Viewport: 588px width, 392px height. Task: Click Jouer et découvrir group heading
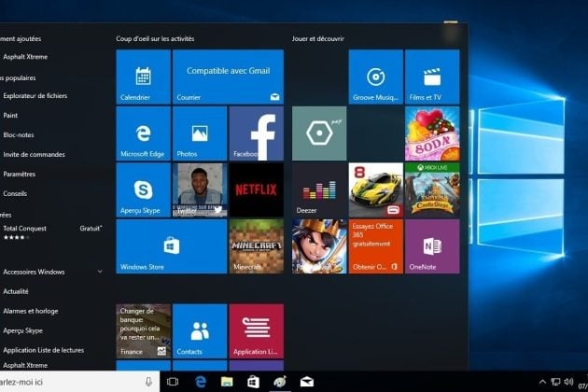[x=318, y=38]
